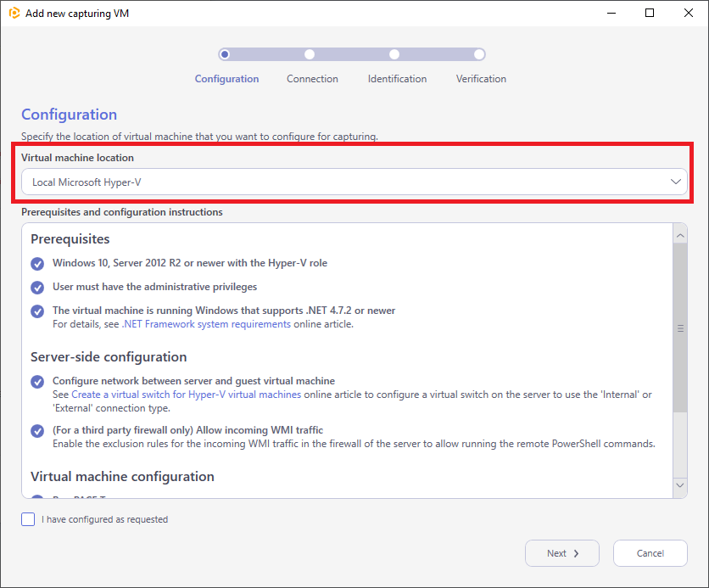The width and height of the screenshot is (709, 588).
Task: Click the 'Prerequisites' heading text
Action: (x=70, y=238)
